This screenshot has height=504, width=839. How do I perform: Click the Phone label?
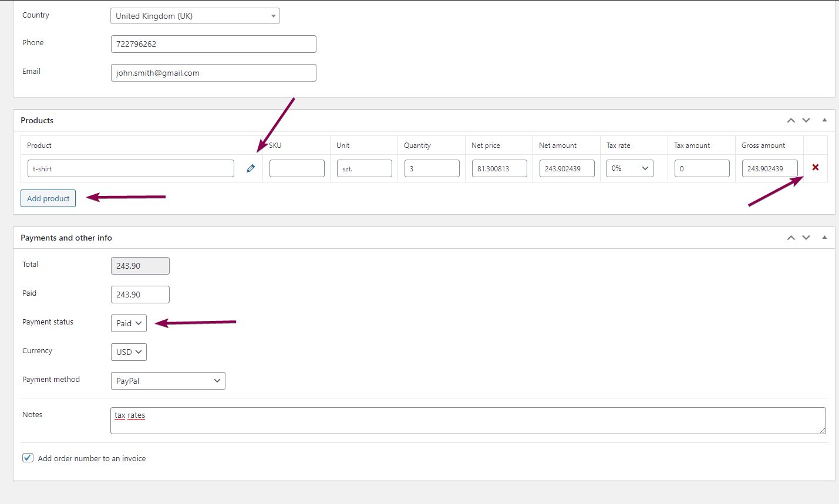(33, 43)
